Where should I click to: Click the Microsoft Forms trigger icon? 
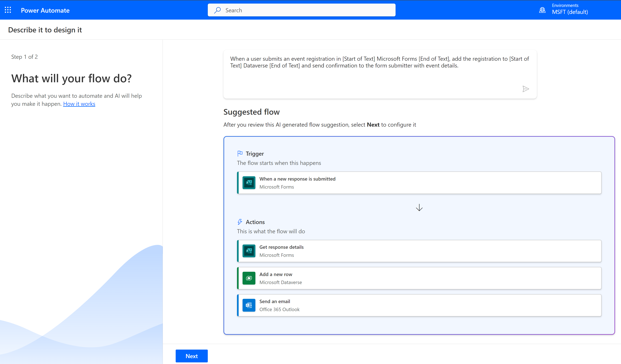tap(249, 183)
